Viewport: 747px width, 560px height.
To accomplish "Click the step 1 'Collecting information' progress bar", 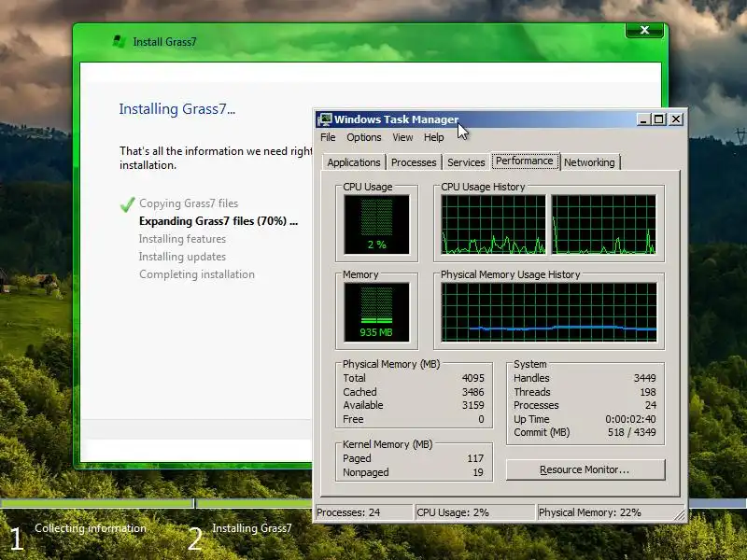I will coord(97,503).
